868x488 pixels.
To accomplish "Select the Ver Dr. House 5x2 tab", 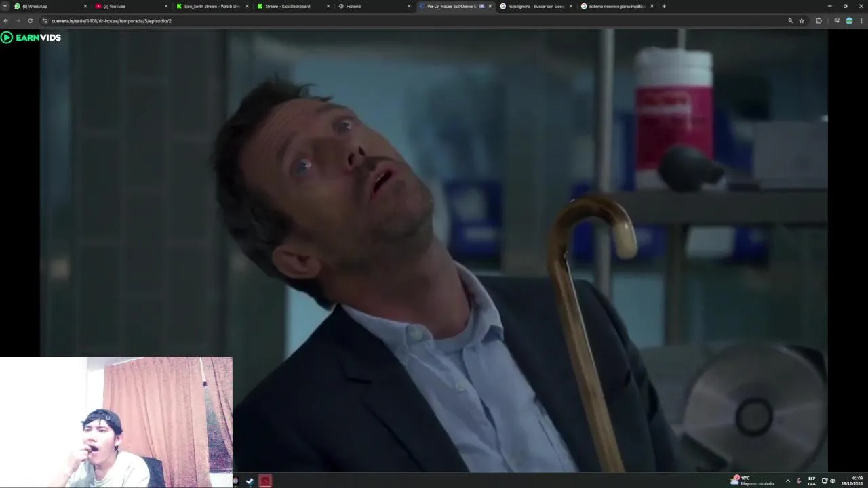I will click(x=455, y=6).
